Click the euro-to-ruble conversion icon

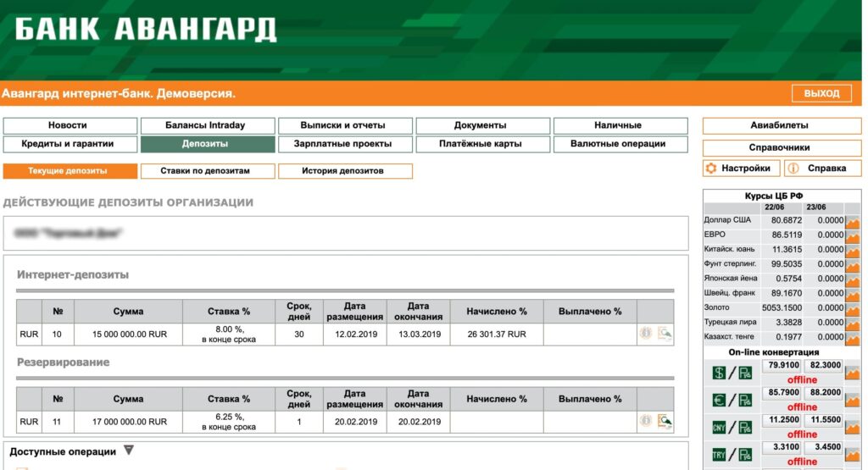pos(732,400)
